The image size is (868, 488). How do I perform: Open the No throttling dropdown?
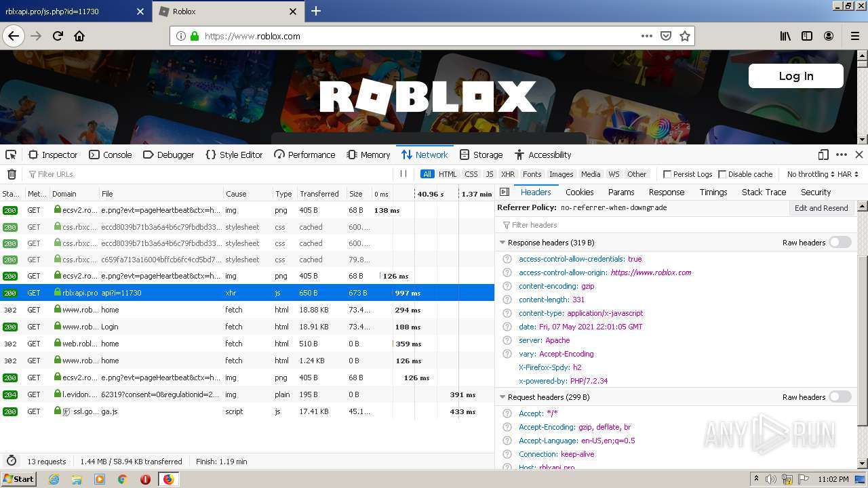[811, 174]
